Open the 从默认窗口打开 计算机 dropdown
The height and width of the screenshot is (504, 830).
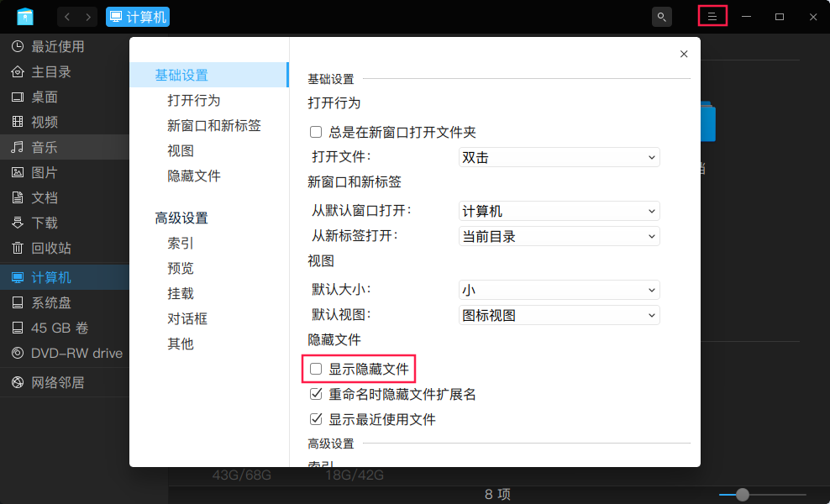(x=559, y=211)
